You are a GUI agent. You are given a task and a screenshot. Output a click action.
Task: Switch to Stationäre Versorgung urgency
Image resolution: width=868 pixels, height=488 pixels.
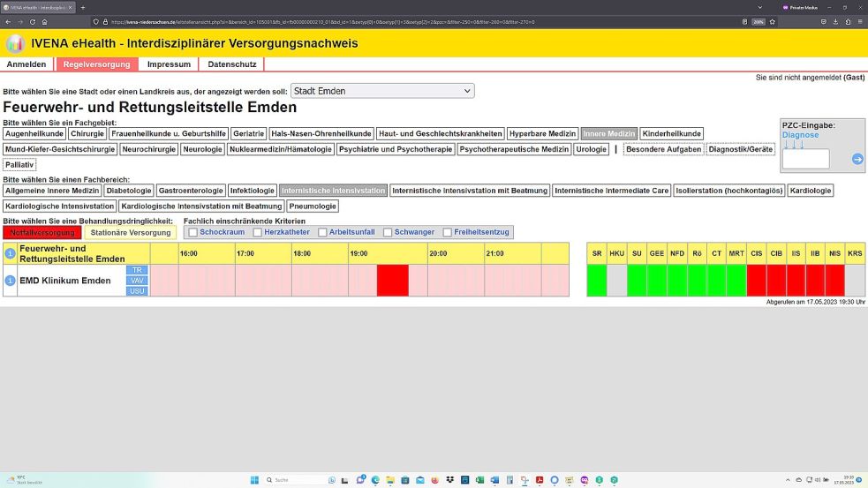131,232
